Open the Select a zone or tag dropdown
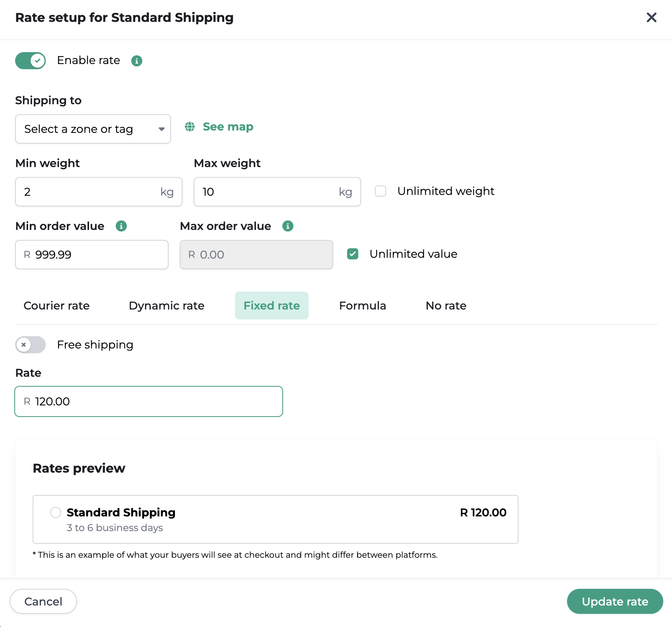Viewport: 672px width, 627px height. pyautogui.click(x=93, y=129)
